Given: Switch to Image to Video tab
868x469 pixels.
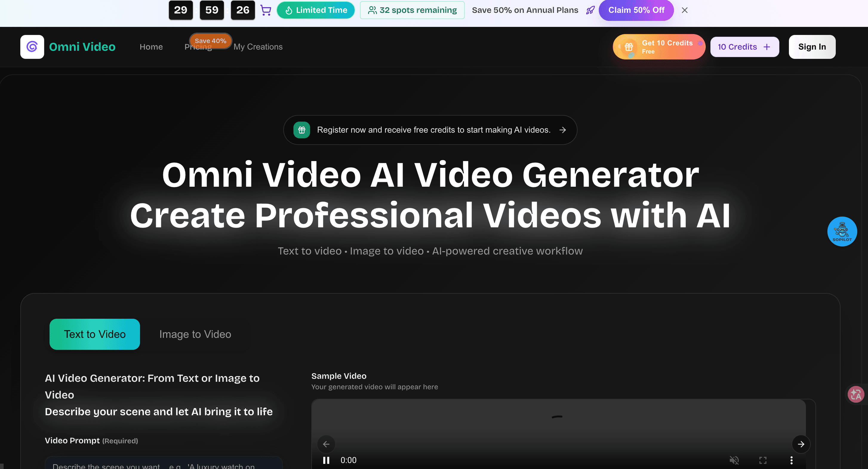Looking at the screenshot, I should tap(195, 334).
